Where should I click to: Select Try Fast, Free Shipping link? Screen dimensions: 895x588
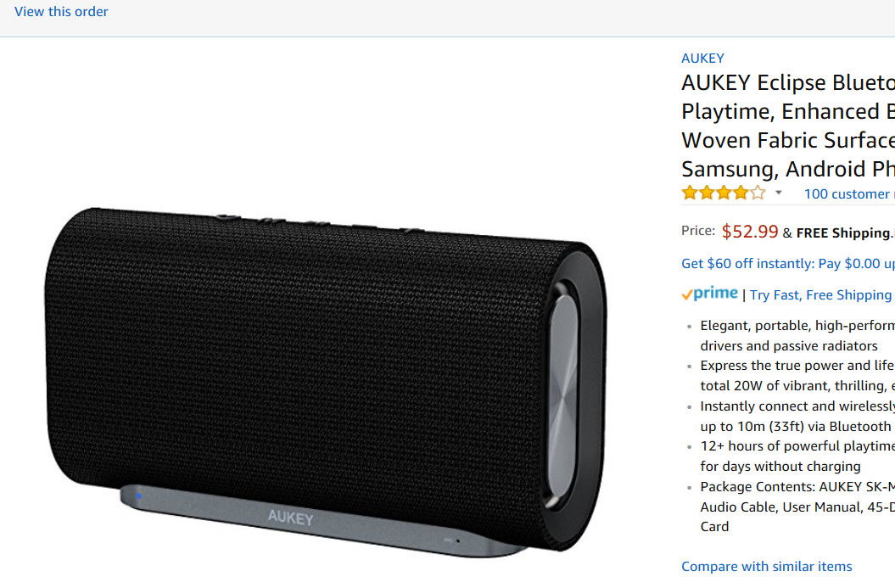point(820,294)
